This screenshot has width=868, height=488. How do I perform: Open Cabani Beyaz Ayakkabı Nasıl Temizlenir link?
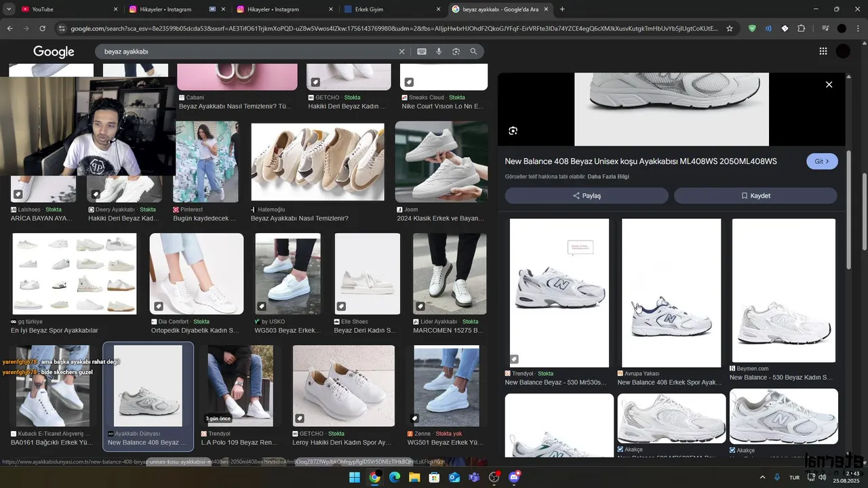236,106
